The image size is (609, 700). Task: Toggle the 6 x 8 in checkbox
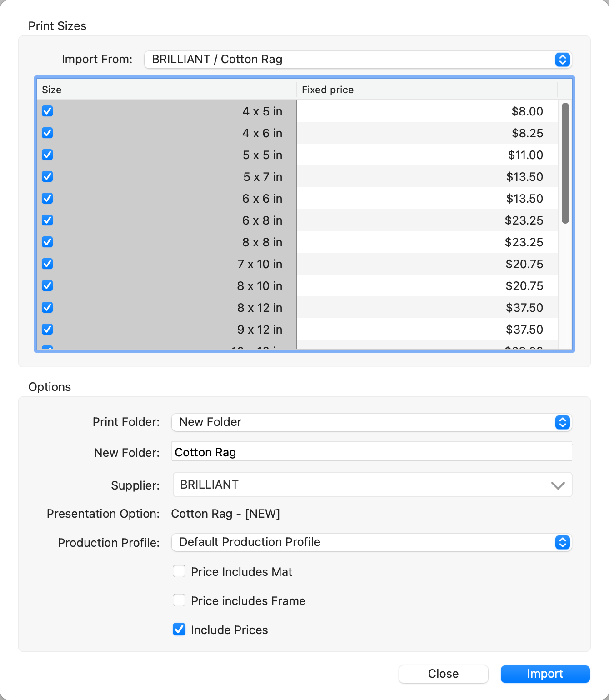point(47,220)
